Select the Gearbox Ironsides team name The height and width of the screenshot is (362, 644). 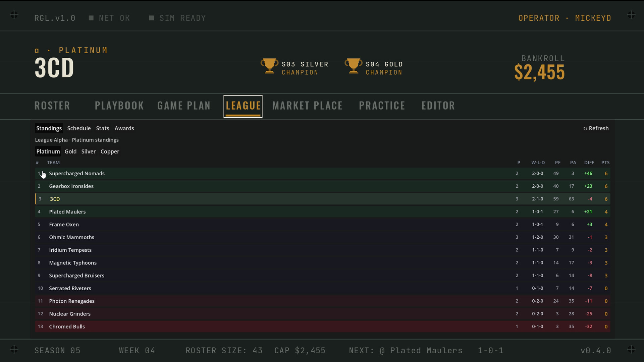click(71, 186)
